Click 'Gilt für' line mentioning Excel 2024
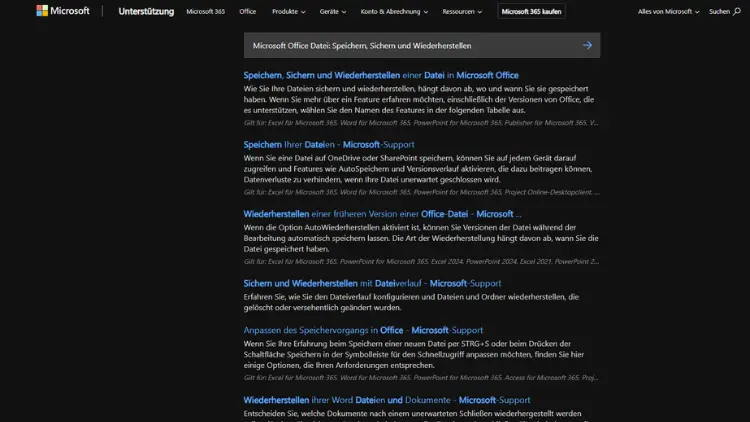The height and width of the screenshot is (422, 750). point(421,262)
